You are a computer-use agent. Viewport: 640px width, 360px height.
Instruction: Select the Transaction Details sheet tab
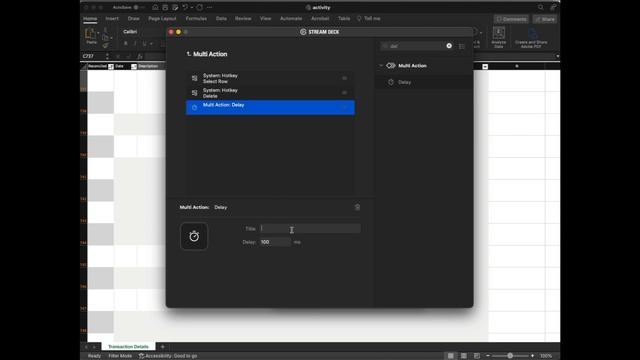(x=128, y=347)
